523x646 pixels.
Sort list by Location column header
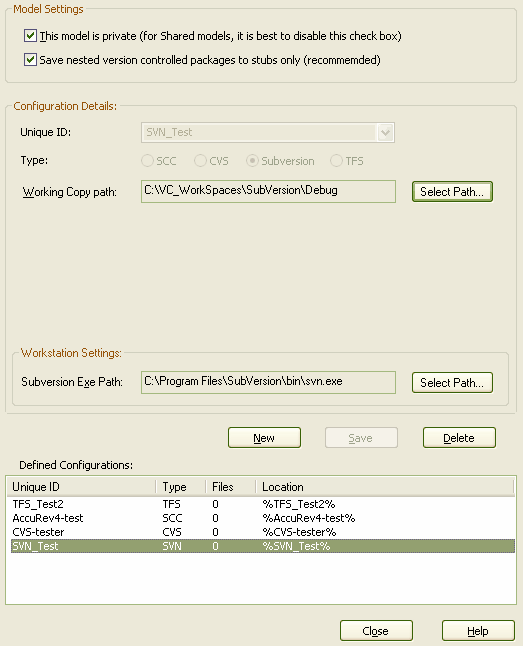385,487
